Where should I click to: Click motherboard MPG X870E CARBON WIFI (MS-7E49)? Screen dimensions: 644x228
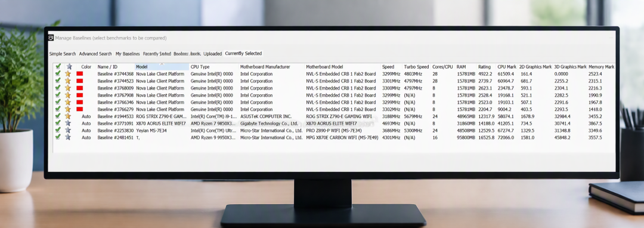pyautogui.click(x=342, y=137)
